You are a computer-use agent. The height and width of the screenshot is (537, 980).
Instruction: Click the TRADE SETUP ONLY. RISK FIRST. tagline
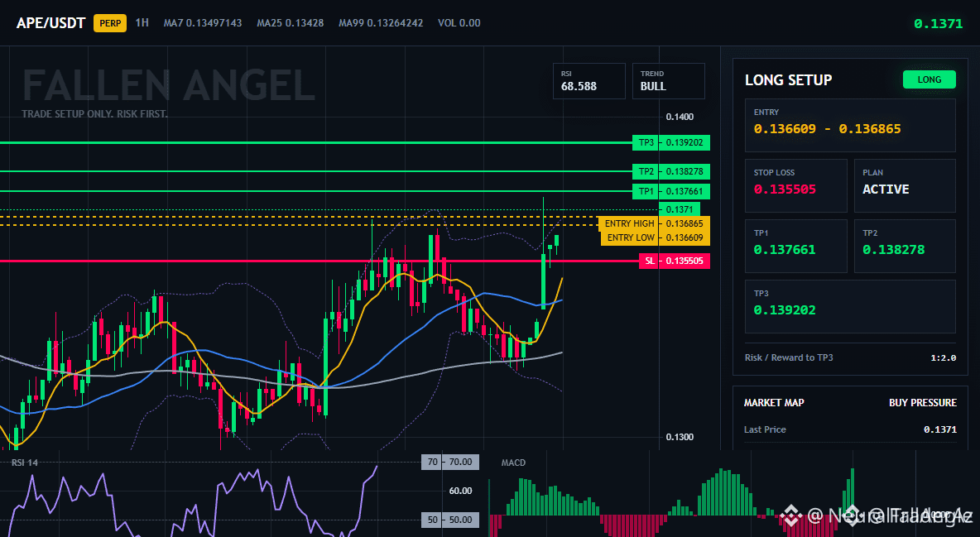94,114
